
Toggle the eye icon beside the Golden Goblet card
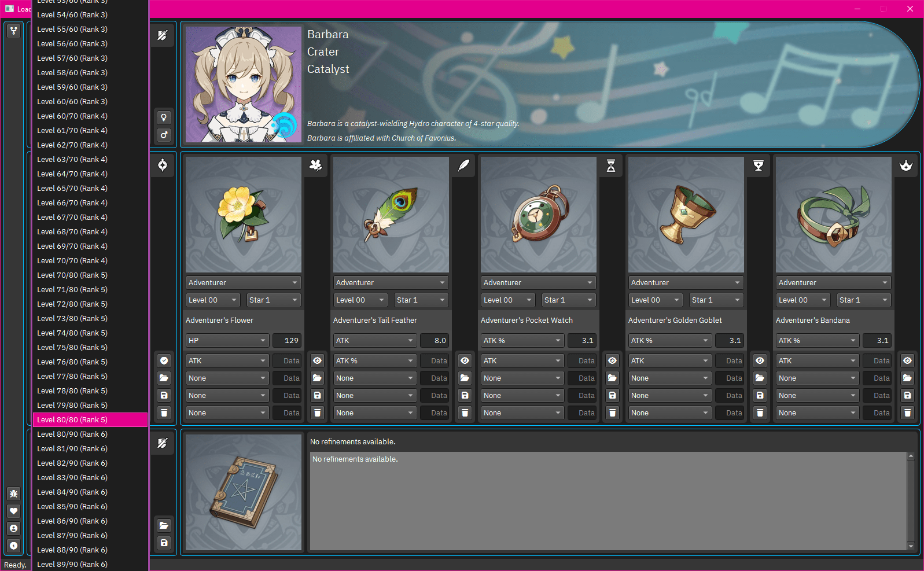(613, 360)
